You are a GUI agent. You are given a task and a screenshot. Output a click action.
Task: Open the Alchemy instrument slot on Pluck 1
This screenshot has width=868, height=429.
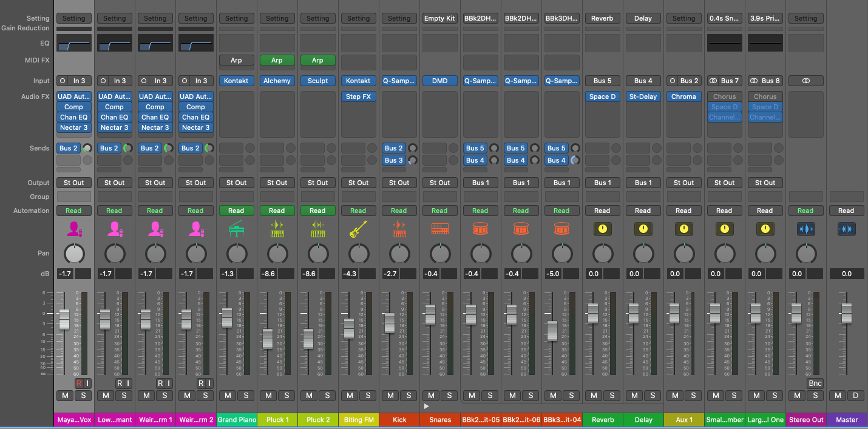click(277, 81)
